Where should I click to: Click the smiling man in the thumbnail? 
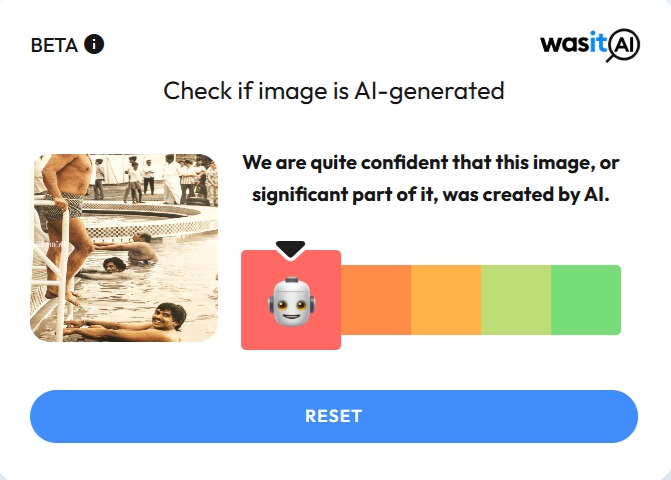(x=169, y=317)
